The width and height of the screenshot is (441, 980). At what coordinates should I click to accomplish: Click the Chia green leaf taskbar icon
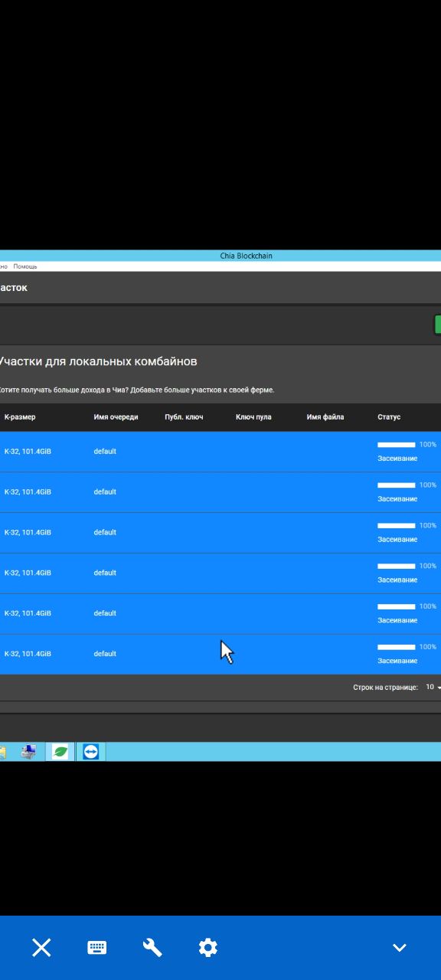click(60, 752)
